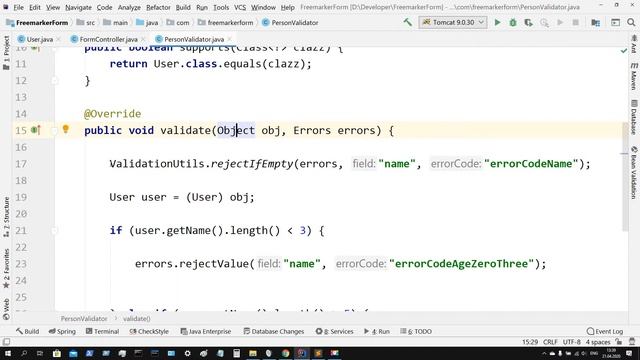Start debugging with the green bug icon
The height and width of the screenshot is (360, 640).
pyautogui.click(x=513, y=22)
